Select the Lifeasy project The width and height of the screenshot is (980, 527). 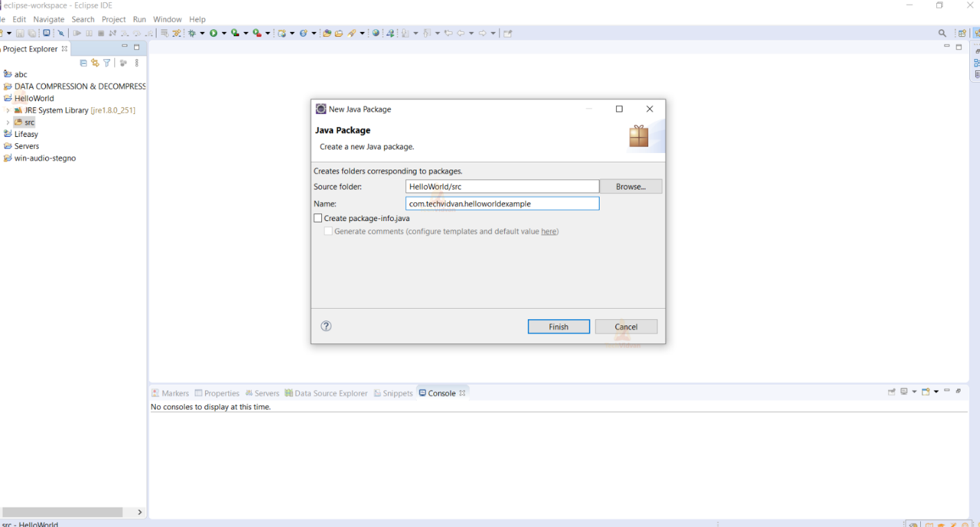point(21,134)
